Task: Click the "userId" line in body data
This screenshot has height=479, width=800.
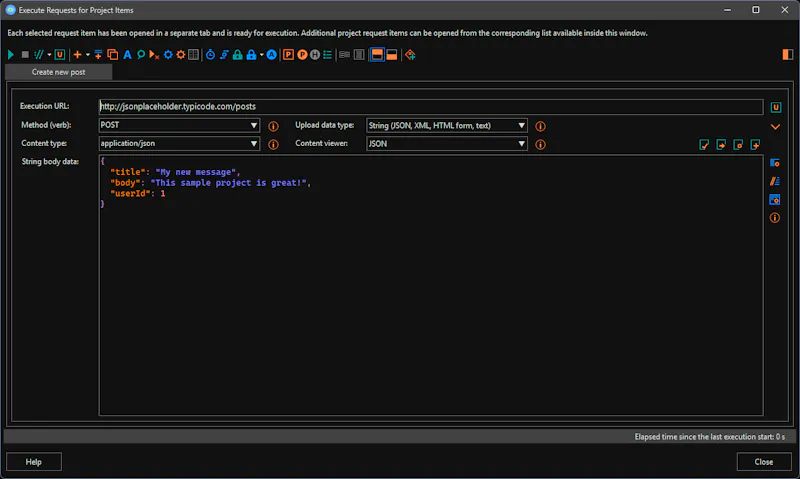Action: 138,193
